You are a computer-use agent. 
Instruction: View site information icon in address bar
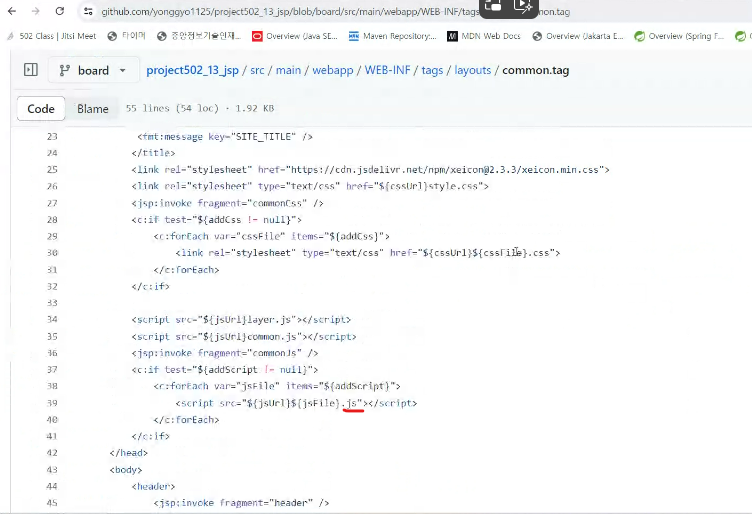(88, 12)
